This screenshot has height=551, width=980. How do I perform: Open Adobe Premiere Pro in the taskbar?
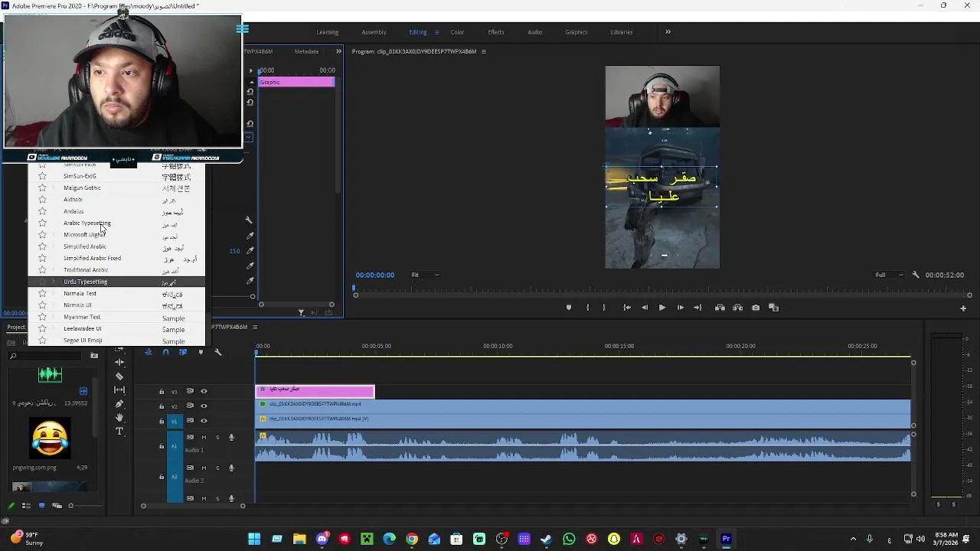(x=726, y=539)
